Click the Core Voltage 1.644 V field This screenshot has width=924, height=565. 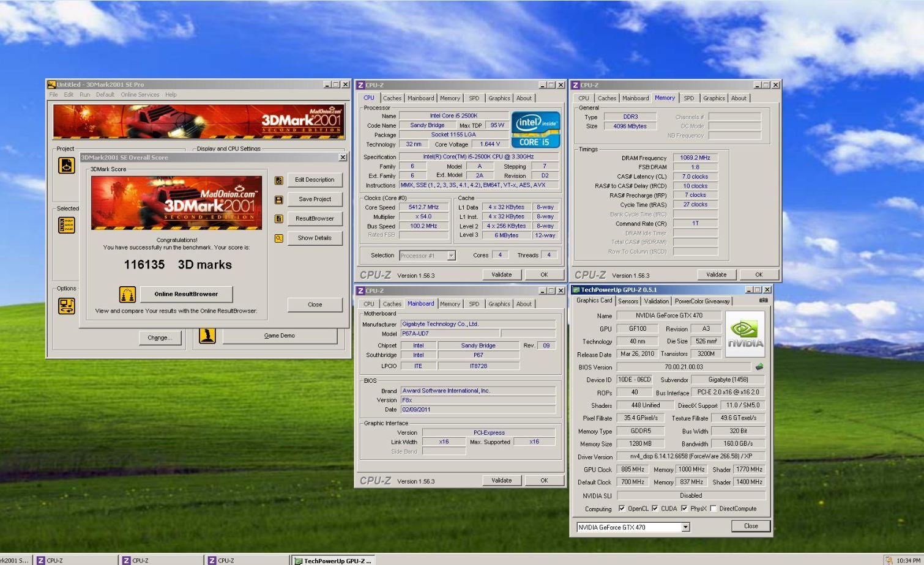coord(490,144)
